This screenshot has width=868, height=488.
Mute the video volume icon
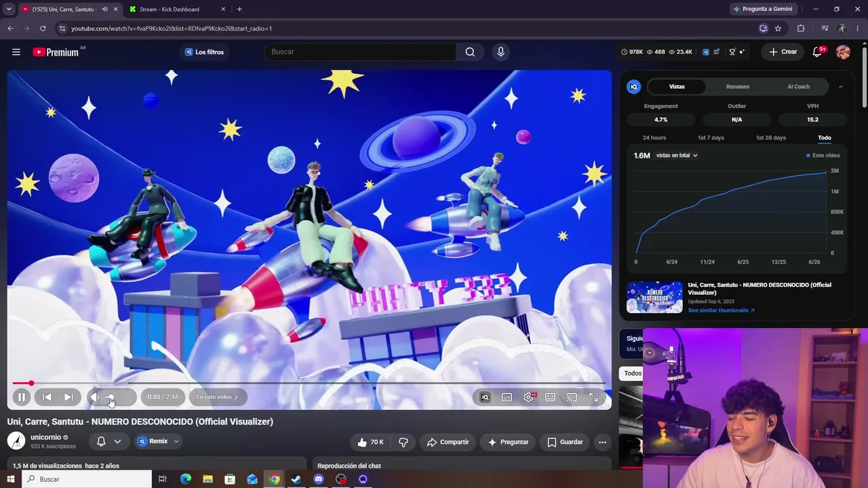96,397
